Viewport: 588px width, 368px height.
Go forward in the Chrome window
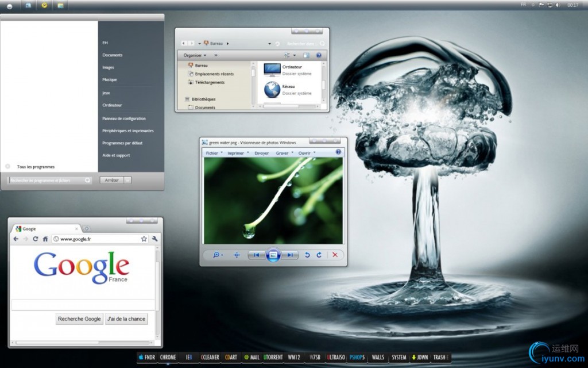tap(25, 239)
